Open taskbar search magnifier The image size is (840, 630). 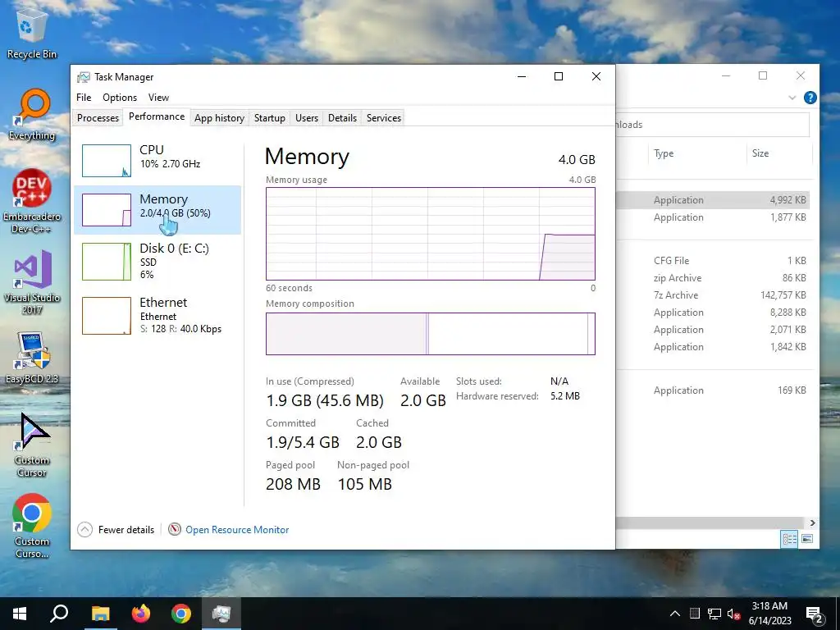(x=59, y=614)
